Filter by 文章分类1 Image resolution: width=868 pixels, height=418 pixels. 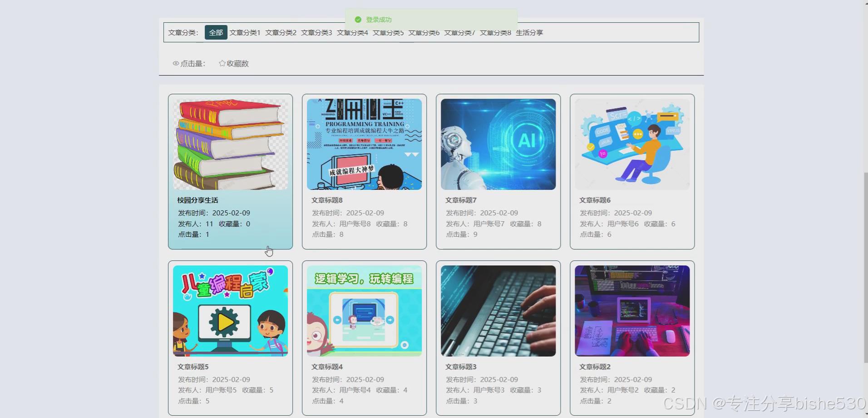[245, 33]
